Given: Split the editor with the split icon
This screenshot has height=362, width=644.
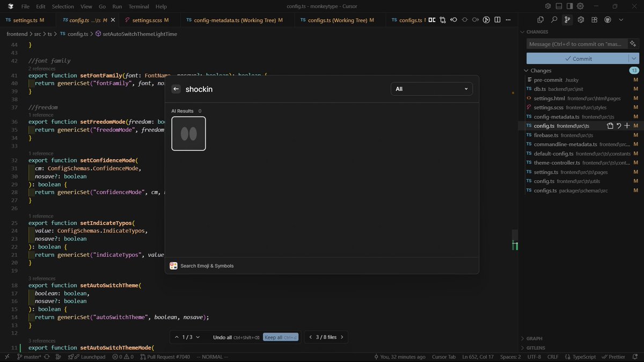Looking at the screenshot, I should point(497,20).
